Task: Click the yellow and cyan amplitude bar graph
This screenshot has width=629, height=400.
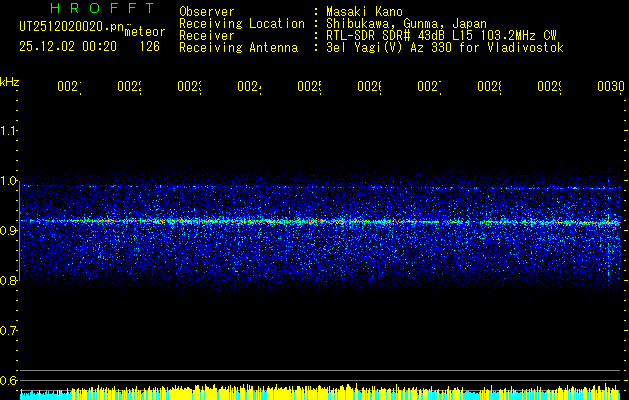Action: [320, 392]
